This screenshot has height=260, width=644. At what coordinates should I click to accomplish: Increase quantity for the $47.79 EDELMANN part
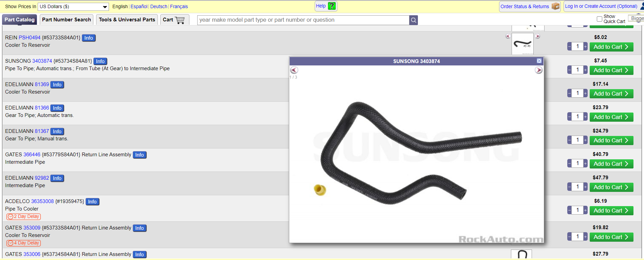[x=585, y=187]
